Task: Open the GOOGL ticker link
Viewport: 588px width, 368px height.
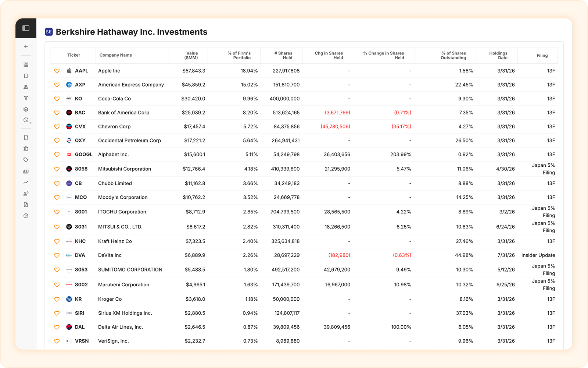Action: 83,155
